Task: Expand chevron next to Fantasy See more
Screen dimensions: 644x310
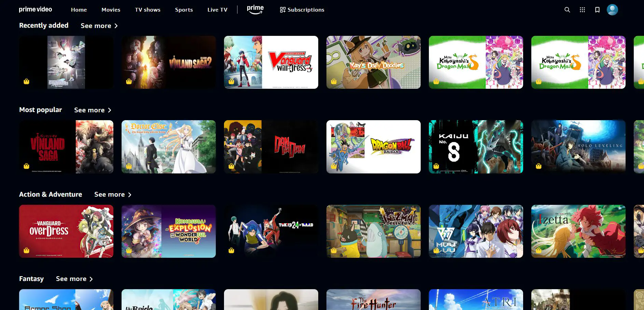Action: (x=91, y=279)
